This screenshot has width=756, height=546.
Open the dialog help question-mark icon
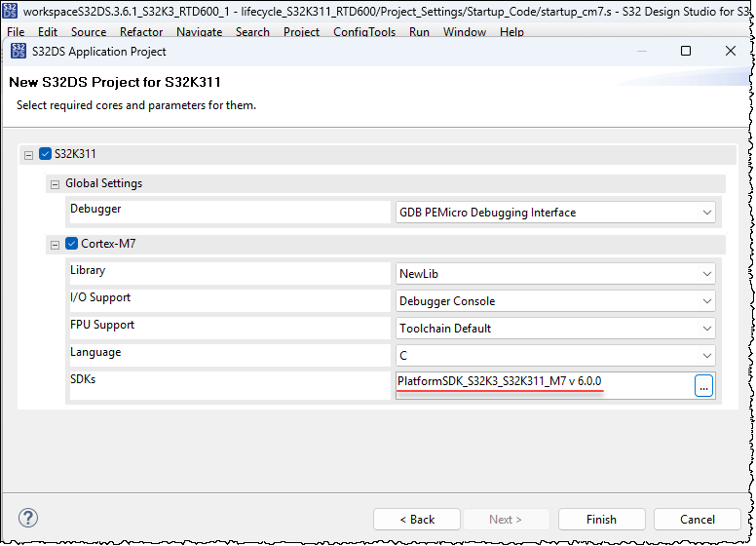(x=28, y=518)
